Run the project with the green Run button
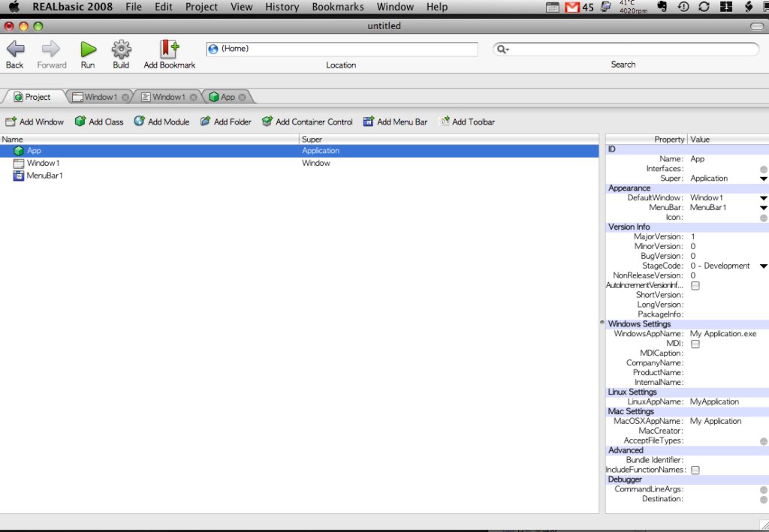Viewport: 769px width, 532px height. pyautogui.click(x=89, y=49)
